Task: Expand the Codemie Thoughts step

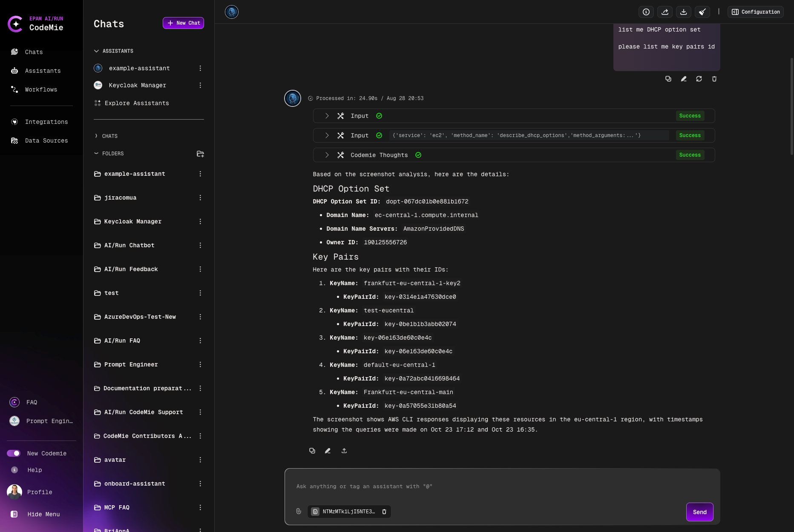Action: click(327, 155)
